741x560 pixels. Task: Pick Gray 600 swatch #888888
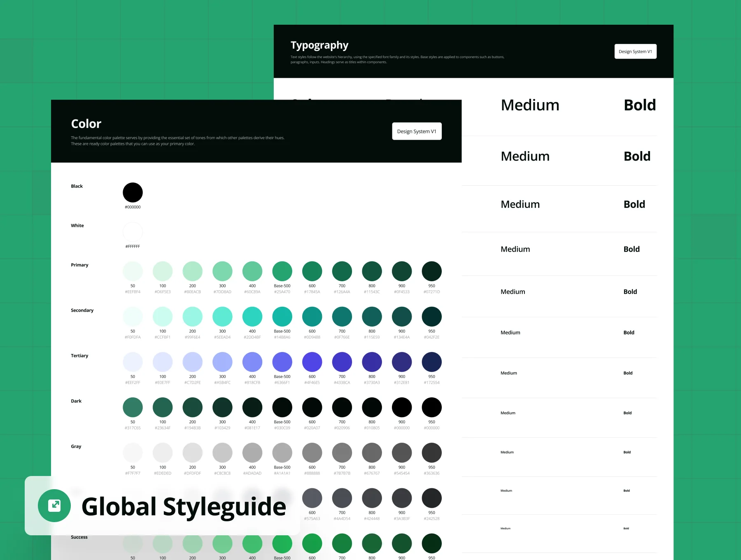(312, 453)
